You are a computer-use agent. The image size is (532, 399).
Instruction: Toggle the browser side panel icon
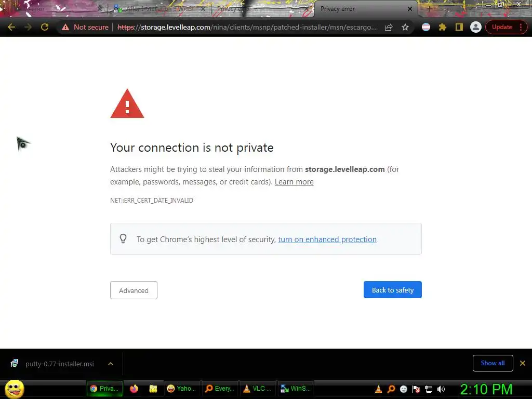click(459, 27)
